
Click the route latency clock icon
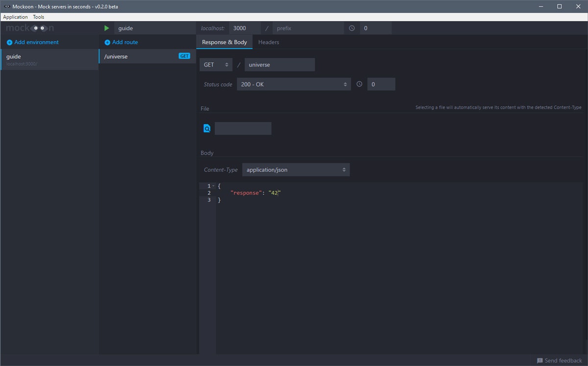tap(359, 84)
